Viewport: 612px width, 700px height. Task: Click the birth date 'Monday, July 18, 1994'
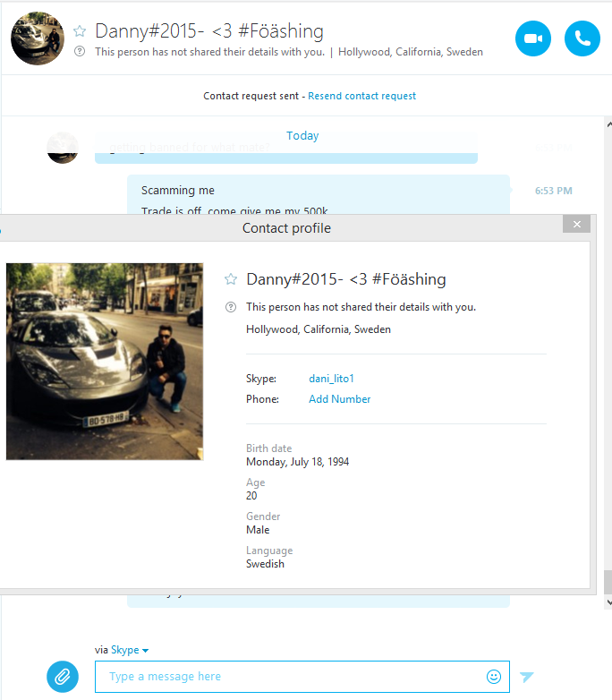(x=297, y=462)
